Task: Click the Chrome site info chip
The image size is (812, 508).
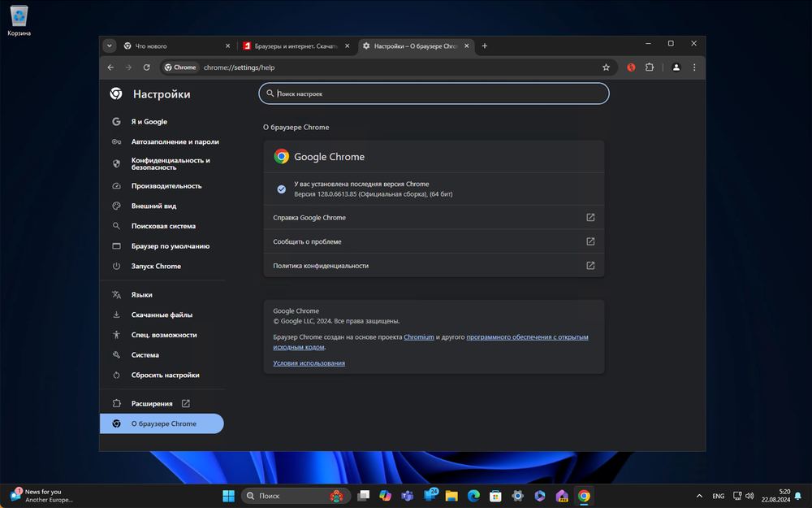Action: [180, 67]
